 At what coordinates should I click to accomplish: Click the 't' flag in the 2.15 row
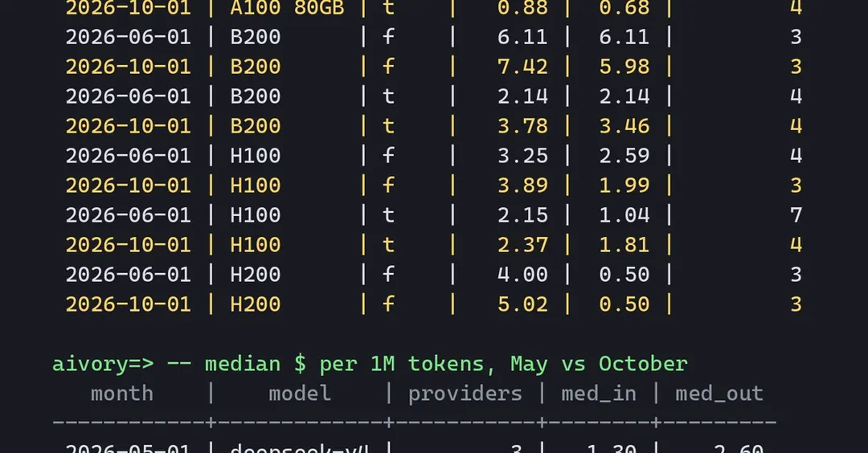point(389,215)
